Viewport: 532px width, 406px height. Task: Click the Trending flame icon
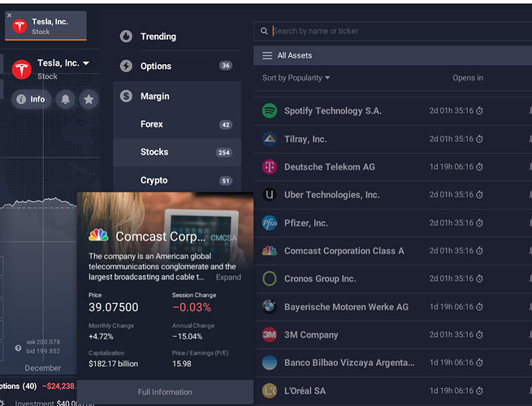tap(126, 37)
